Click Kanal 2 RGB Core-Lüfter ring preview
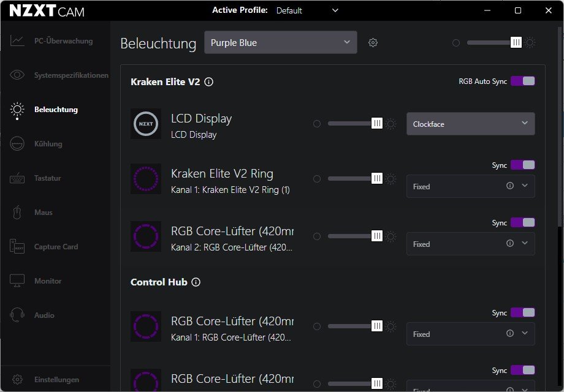 (146, 236)
